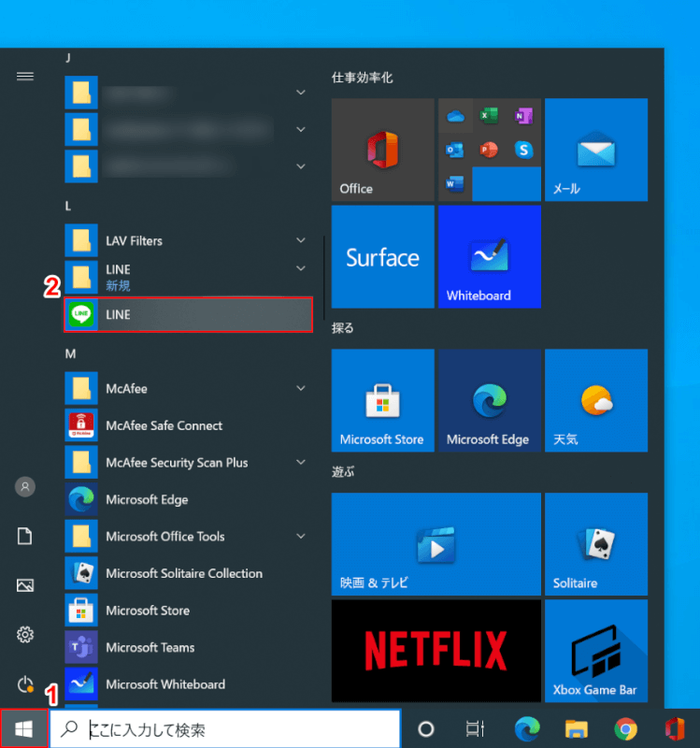Open Microsoft Whiteboard from app list
700x748 pixels.
(189, 684)
